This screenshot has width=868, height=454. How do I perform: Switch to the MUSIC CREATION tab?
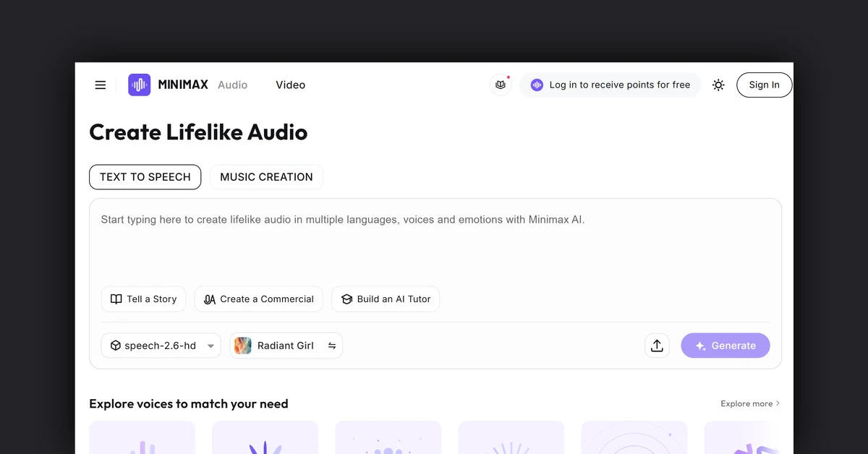coord(265,177)
